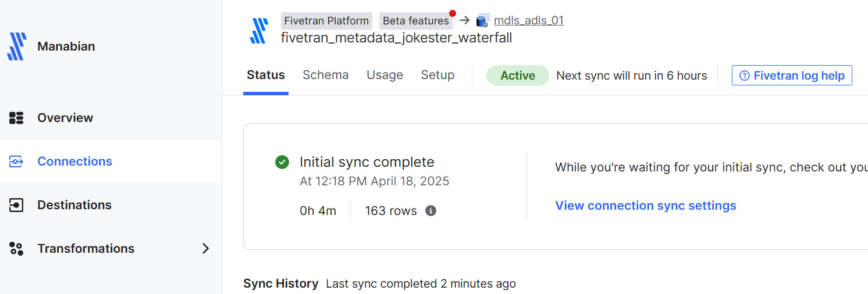Image resolution: width=868 pixels, height=294 pixels.
Task: Go to the Setup tab
Action: coord(437,75)
